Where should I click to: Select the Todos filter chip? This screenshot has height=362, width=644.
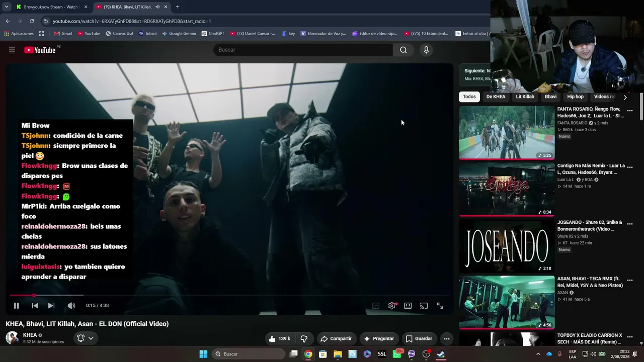tap(469, 97)
